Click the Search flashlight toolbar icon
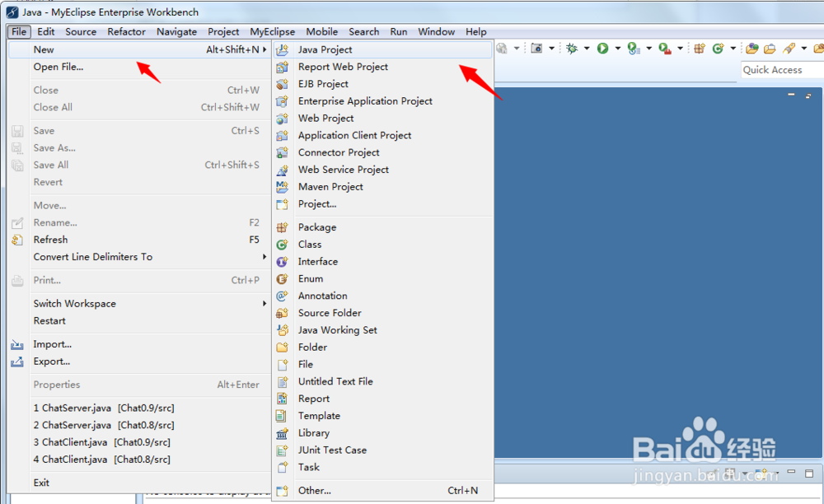This screenshot has width=824, height=504. pyautogui.click(x=789, y=49)
